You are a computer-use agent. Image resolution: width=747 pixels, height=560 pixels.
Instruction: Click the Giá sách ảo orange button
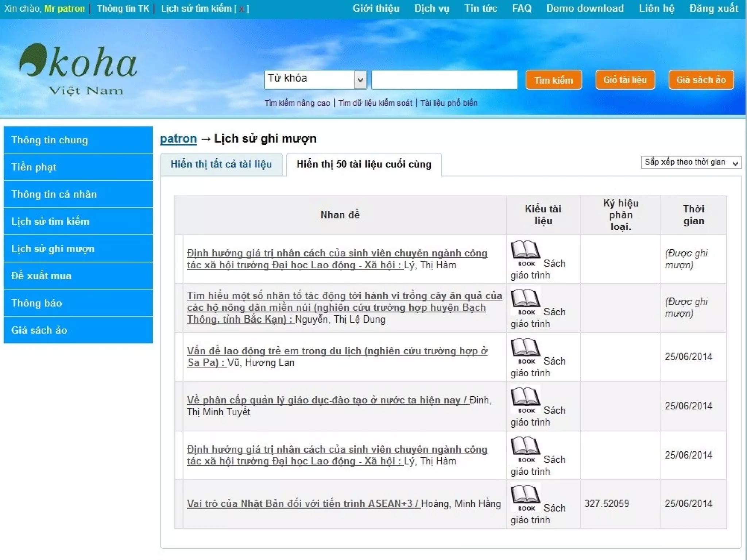pyautogui.click(x=701, y=80)
